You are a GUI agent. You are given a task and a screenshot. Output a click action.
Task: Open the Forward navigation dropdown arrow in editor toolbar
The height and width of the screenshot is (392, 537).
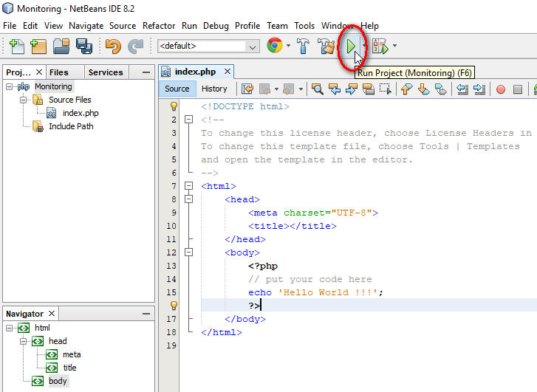click(x=301, y=89)
